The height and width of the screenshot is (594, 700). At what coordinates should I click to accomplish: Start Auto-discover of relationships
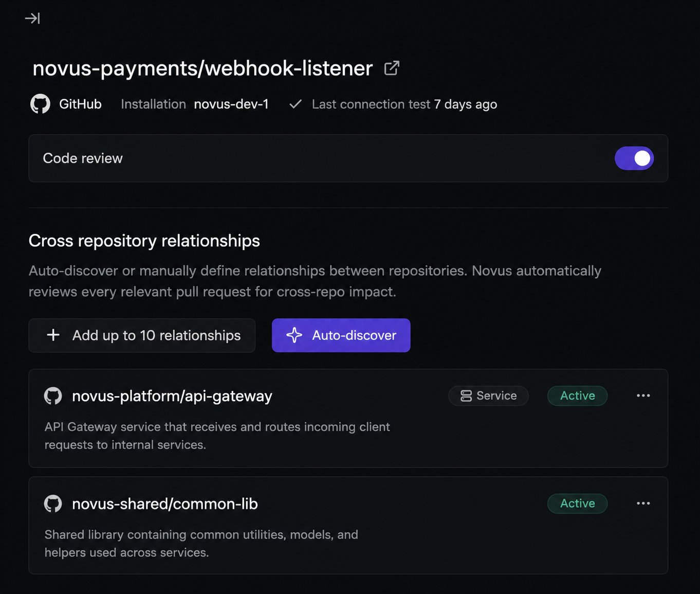coord(341,335)
